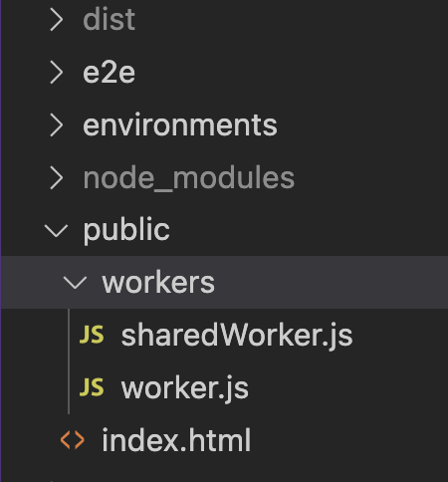
Task: Click the JS icon beside sharedWorker.js
Action: click(x=92, y=335)
